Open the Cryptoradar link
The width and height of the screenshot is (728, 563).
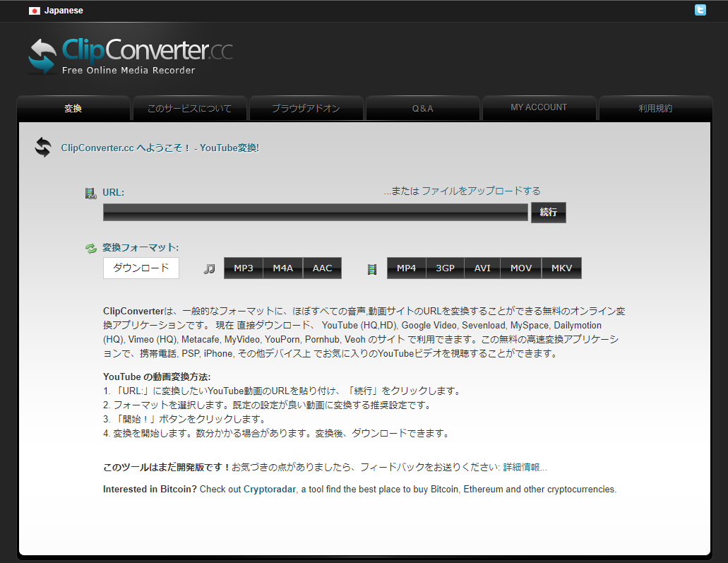pos(269,489)
